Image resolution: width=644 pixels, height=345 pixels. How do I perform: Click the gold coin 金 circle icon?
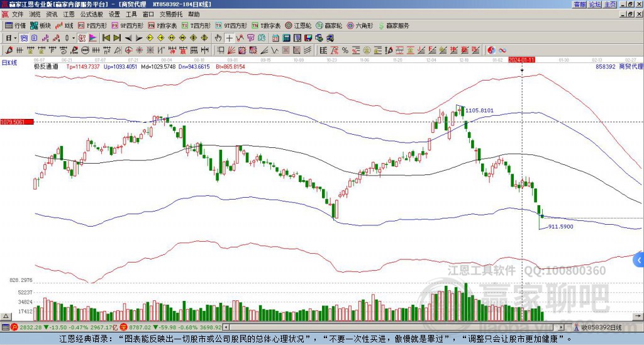pyautogui.click(x=367, y=50)
